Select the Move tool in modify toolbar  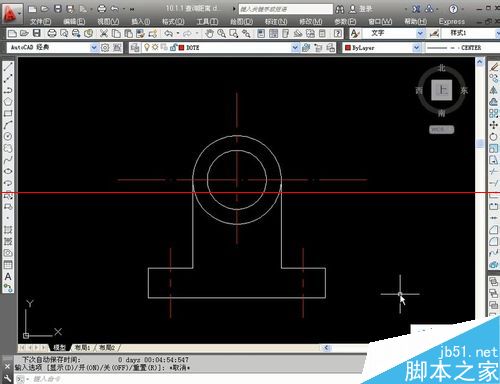tap(494, 125)
